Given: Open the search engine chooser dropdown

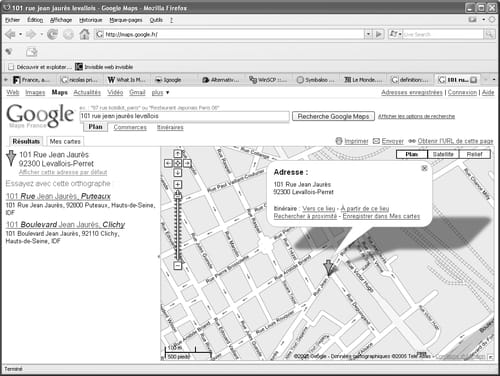Looking at the screenshot, I should 395,34.
